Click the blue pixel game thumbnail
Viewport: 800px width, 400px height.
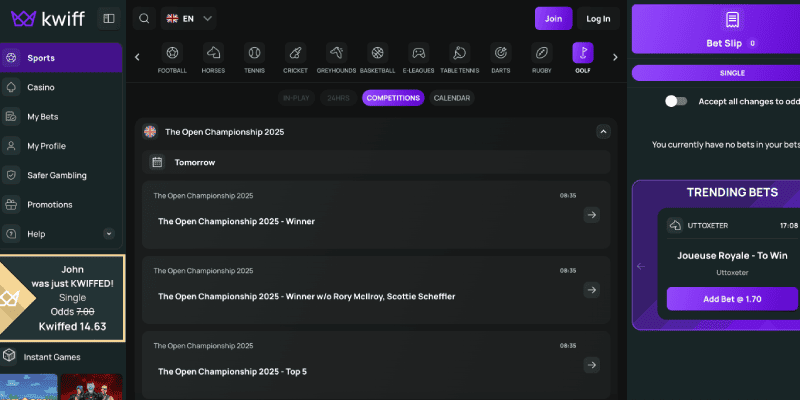click(29, 387)
